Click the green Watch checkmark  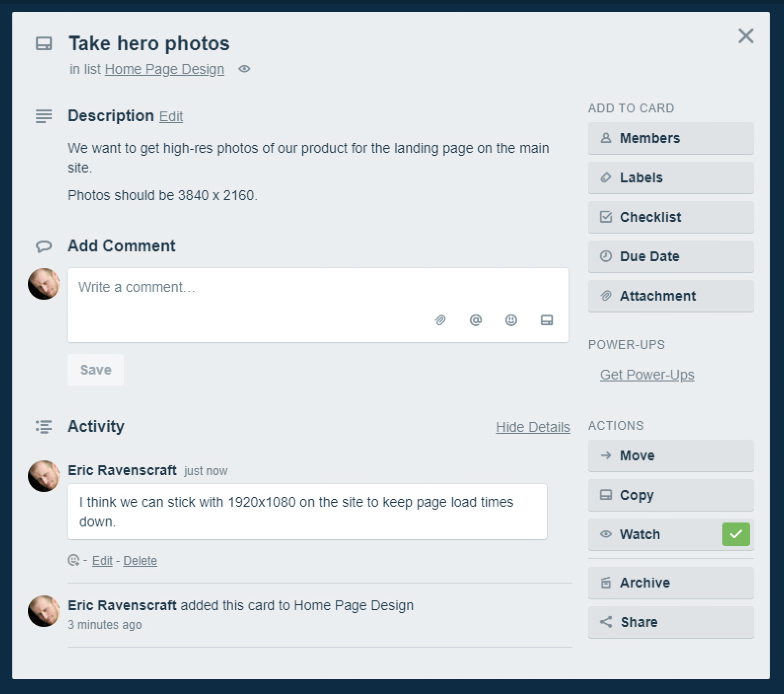pos(736,534)
